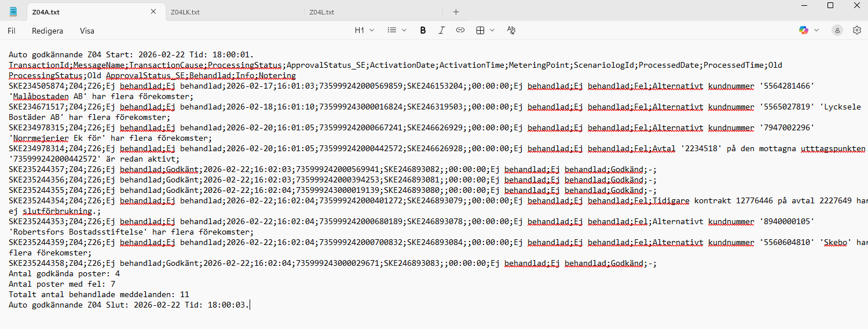Open the table insert dropdown
This screenshot has height=329, width=868.
point(485,30)
